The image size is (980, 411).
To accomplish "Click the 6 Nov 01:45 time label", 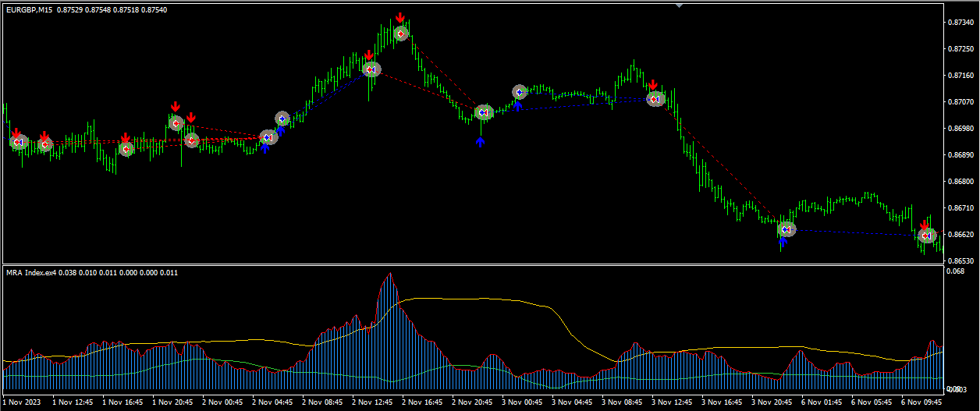I will point(822,402).
